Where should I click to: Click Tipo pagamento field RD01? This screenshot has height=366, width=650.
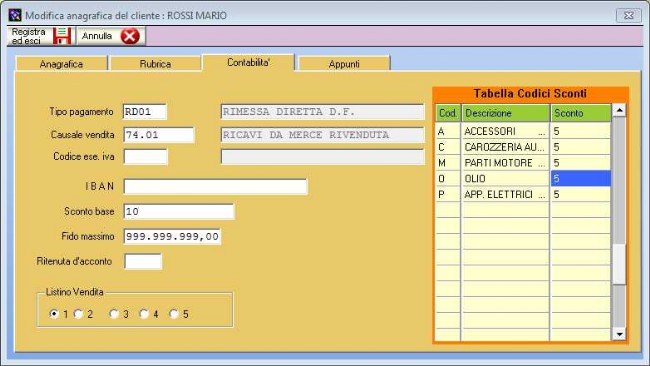coord(145,111)
